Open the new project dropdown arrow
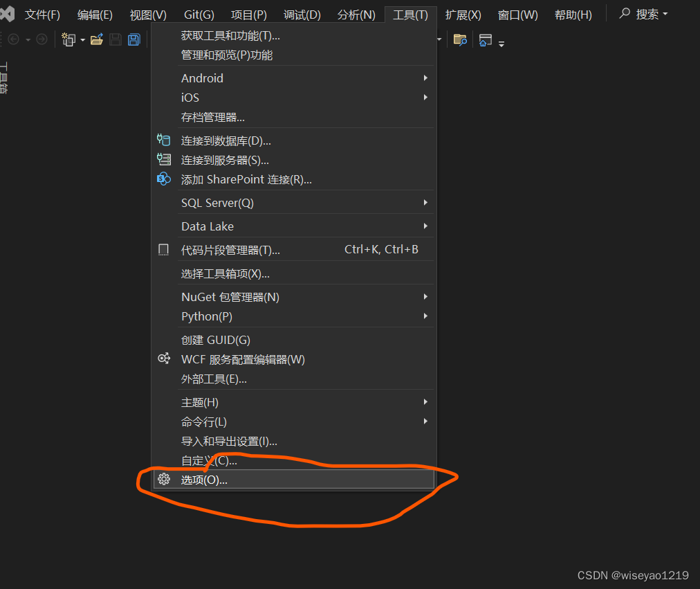The image size is (700, 589). (x=82, y=40)
